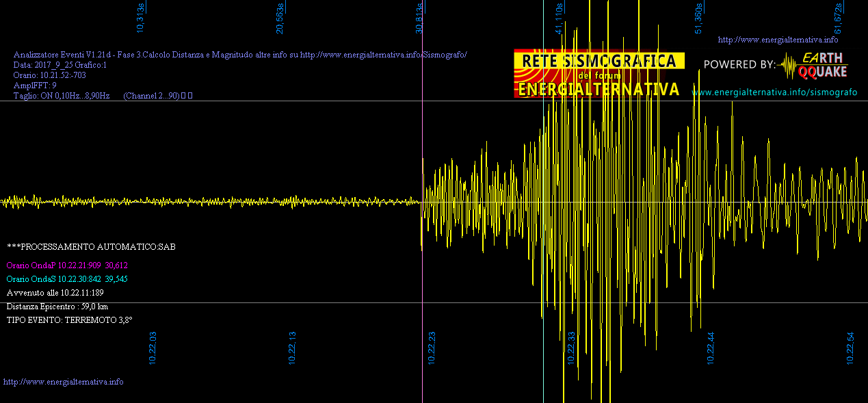Image resolution: width=868 pixels, height=403 pixels.
Task: Select the 'Orario OndaP 10.22.21:909' line
Action: tap(67, 265)
